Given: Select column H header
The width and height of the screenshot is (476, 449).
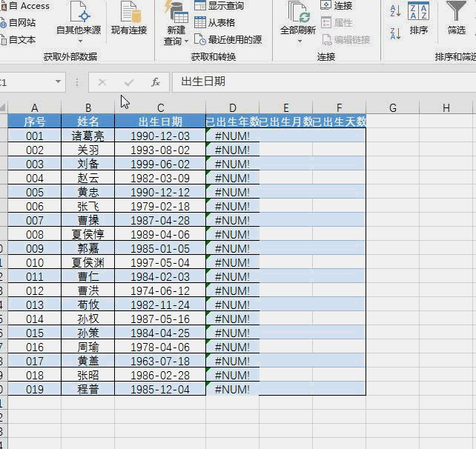Looking at the screenshot, I should tap(446, 107).
